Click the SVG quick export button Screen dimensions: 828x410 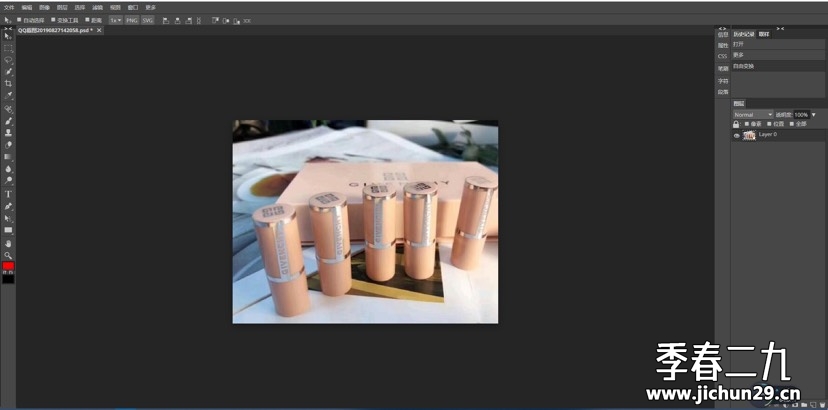pos(147,20)
